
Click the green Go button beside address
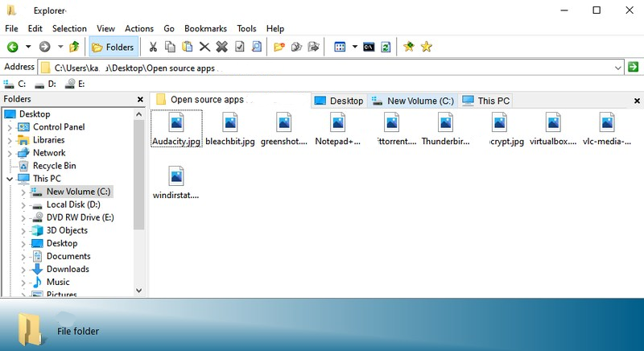pos(634,67)
